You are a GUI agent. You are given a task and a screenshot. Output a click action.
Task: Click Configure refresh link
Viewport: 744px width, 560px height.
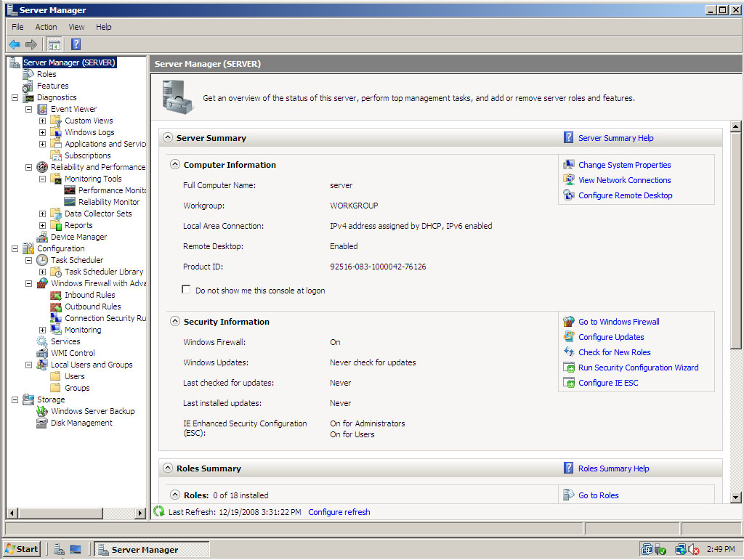(x=339, y=512)
